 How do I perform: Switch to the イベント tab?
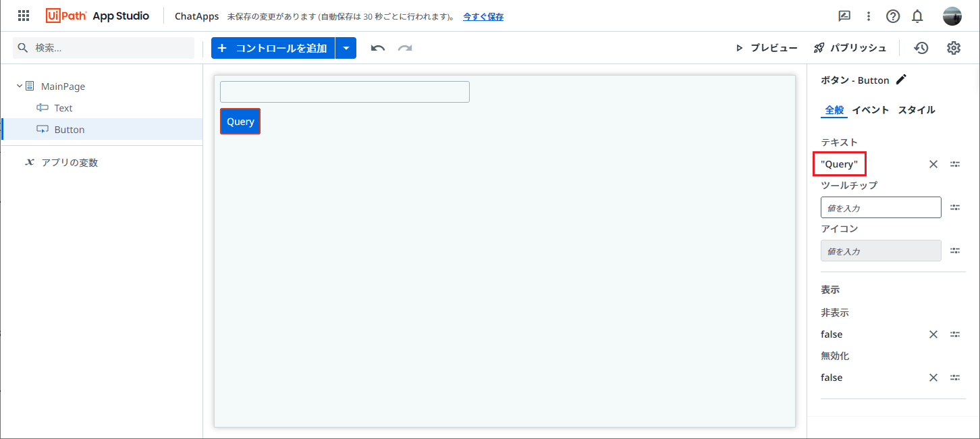[871, 110]
